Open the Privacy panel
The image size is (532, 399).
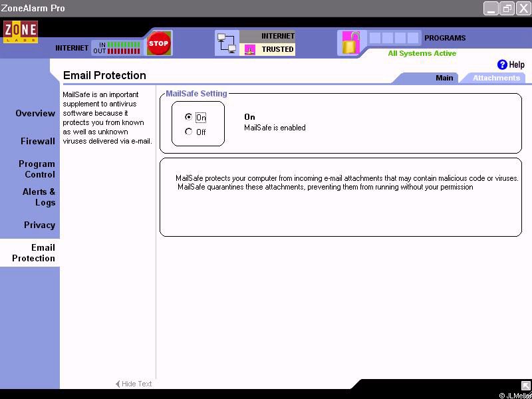coord(39,225)
